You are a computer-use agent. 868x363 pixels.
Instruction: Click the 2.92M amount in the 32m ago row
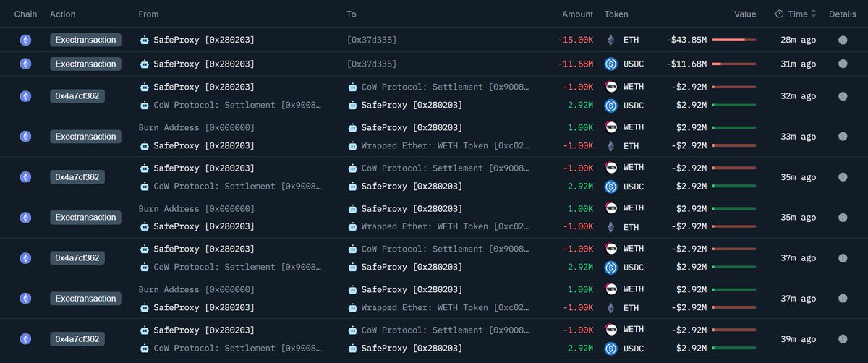[x=581, y=106]
